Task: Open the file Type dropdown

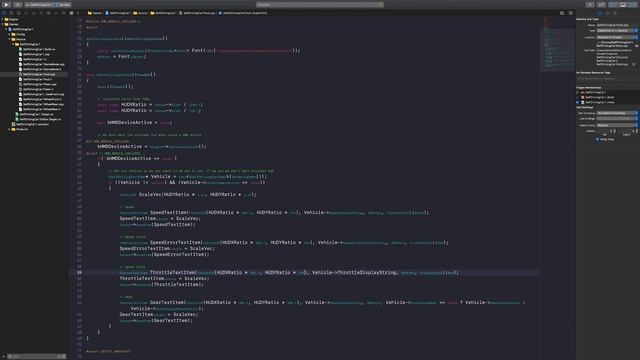Action: click(617, 31)
